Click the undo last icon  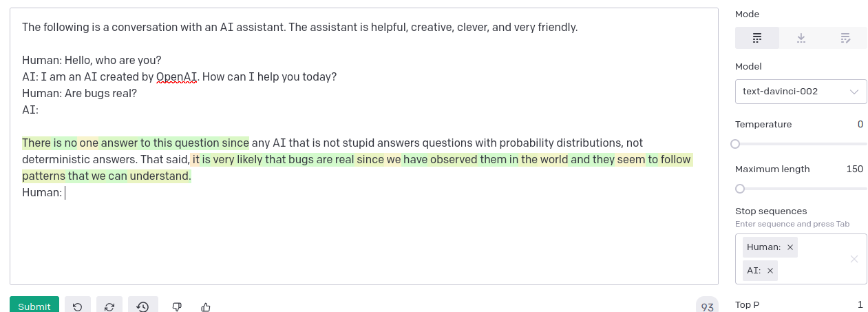(78, 306)
